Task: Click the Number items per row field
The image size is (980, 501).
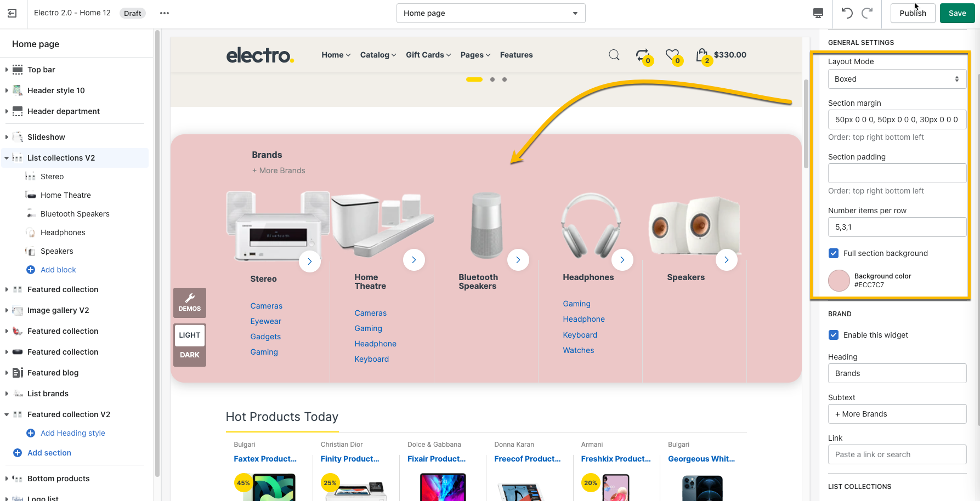Action: [897, 227]
